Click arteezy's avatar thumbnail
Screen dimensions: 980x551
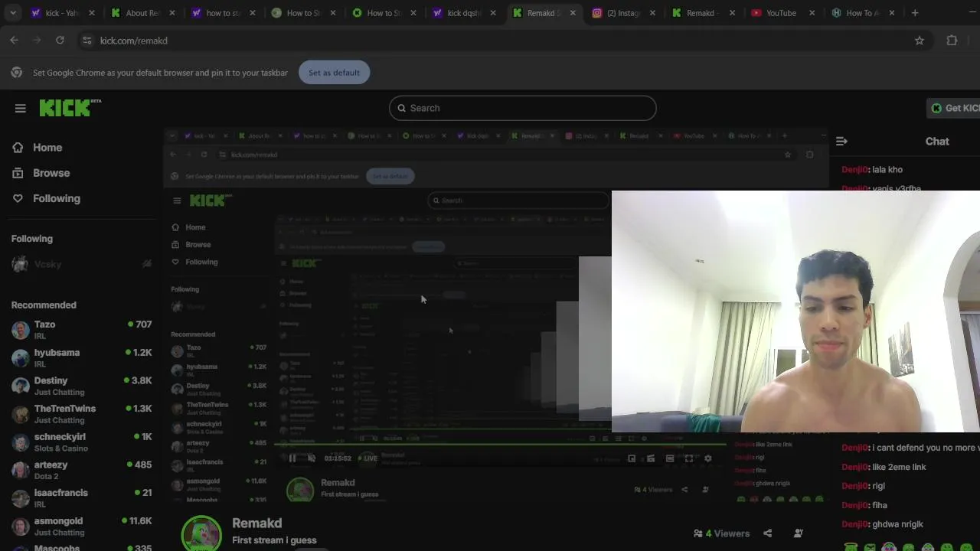point(21,470)
